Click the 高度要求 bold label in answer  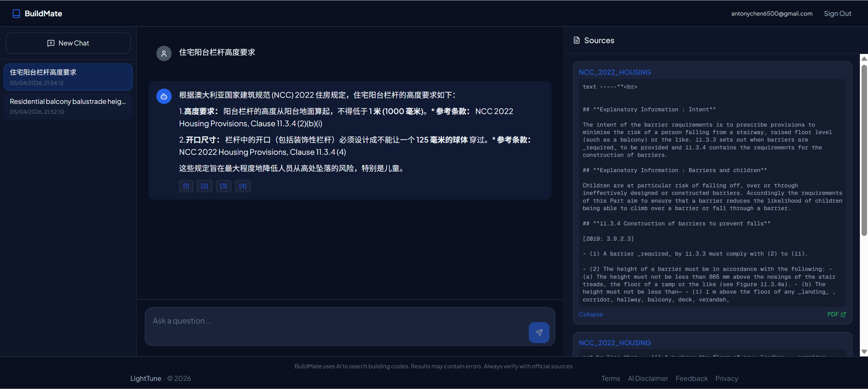tap(201, 111)
